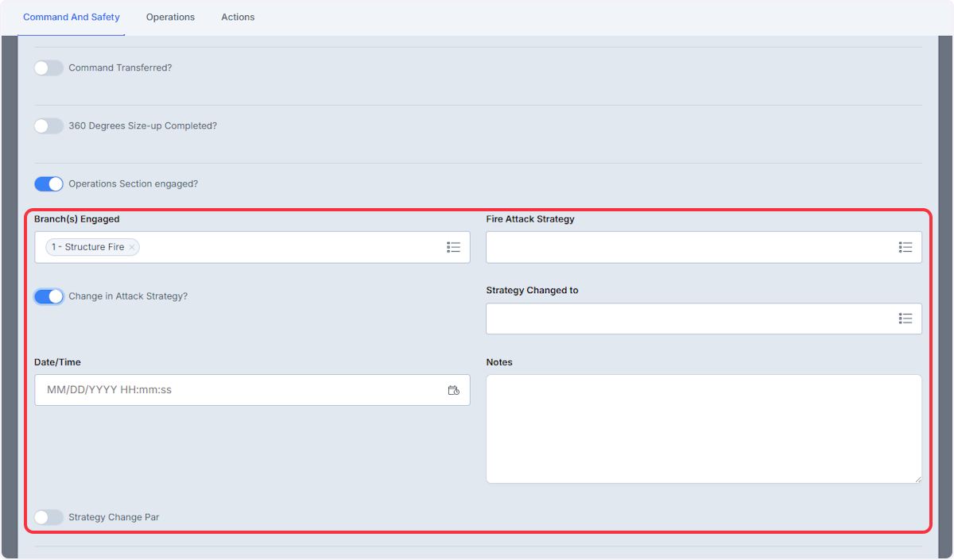Click the 360 Degrees Size-up Completed? label
This screenshot has width=954, height=560.
(x=142, y=126)
